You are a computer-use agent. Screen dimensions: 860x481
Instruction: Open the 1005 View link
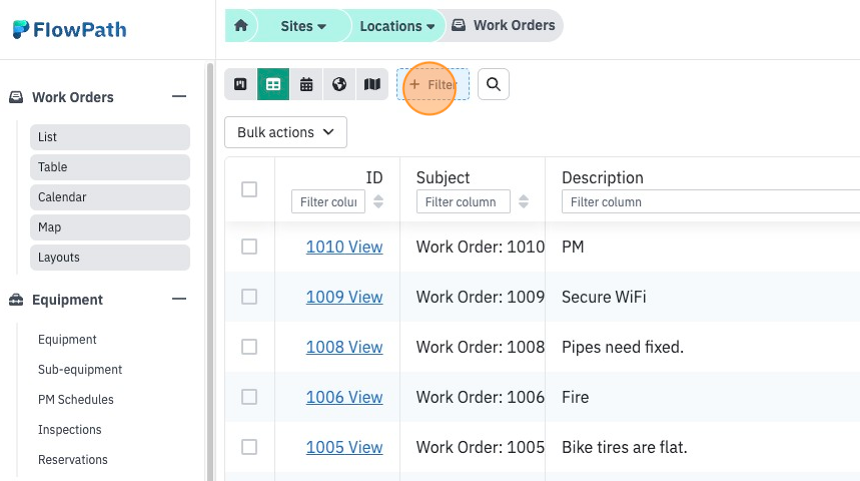[x=344, y=447]
